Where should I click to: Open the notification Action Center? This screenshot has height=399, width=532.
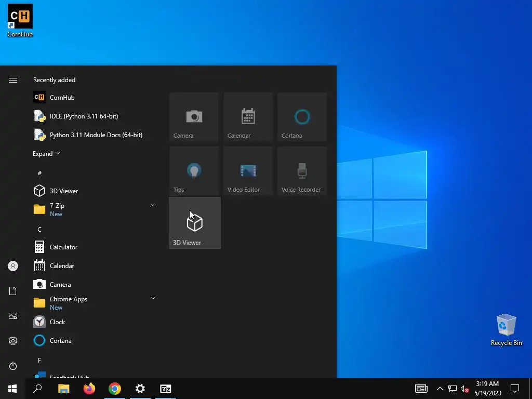(x=515, y=389)
